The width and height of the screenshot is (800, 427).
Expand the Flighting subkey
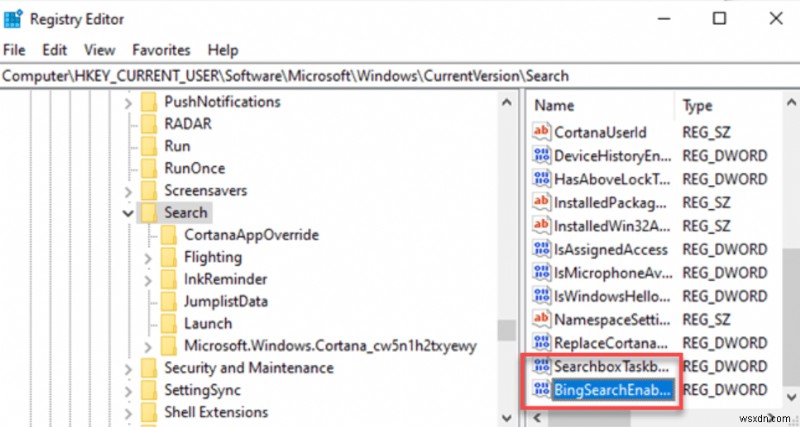[x=148, y=259]
